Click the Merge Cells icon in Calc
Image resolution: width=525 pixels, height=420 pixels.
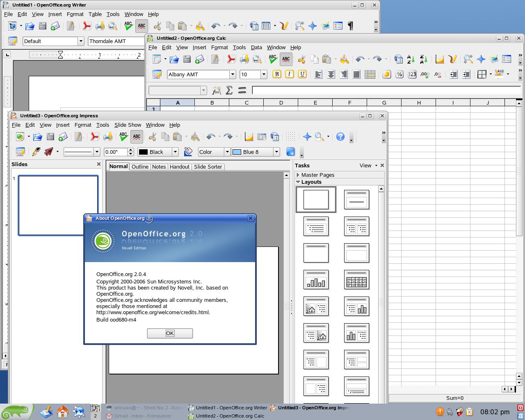point(370,74)
